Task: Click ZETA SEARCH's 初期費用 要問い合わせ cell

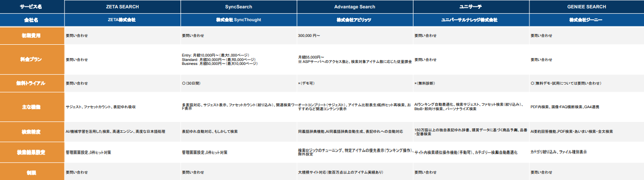Action: 122,35
